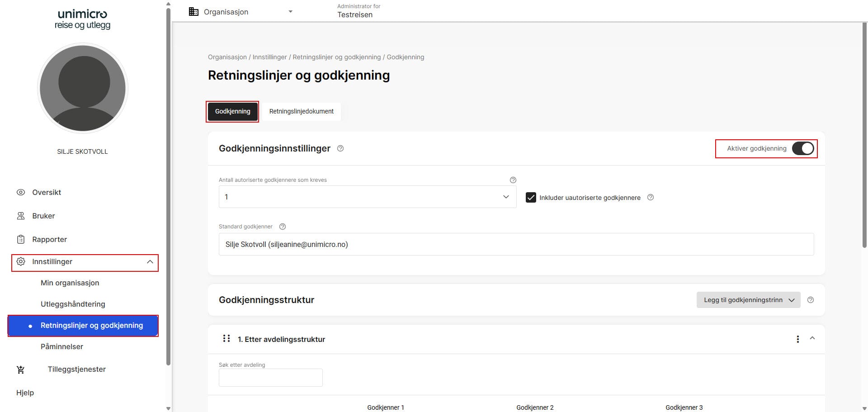This screenshot has width=868, height=412.
Task: Collapse the Etter avdelingsstruktur section
Action: pos(812,339)
